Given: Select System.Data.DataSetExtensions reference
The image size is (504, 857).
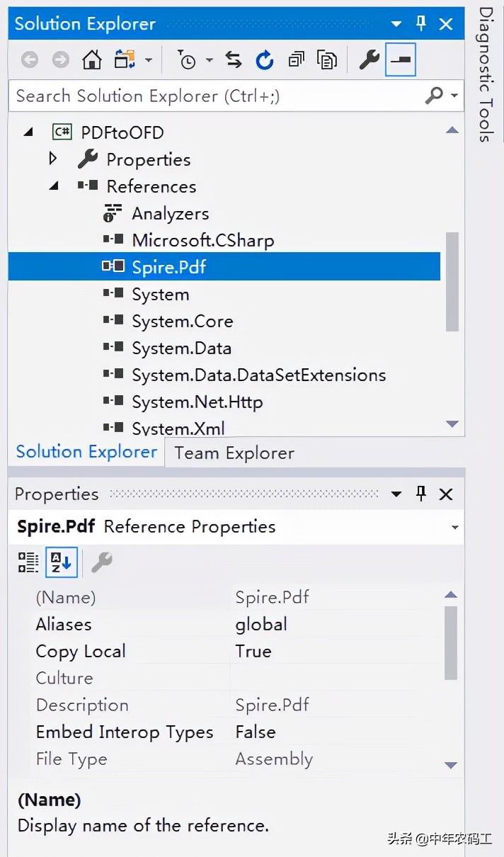Looking at the screenshot, I should (x=258, y=375).
